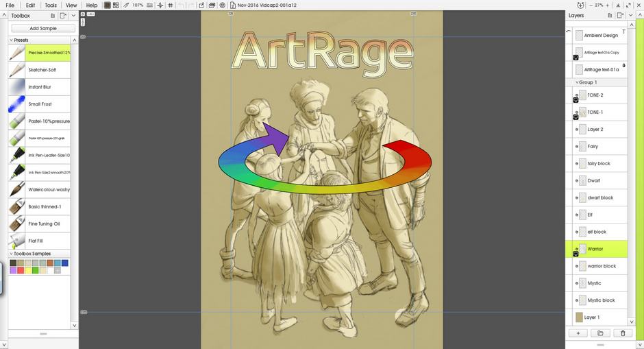Viewport: 644px width, 349px height.
Task: Open the panel layout grid icon
Action: coord(116,5)
